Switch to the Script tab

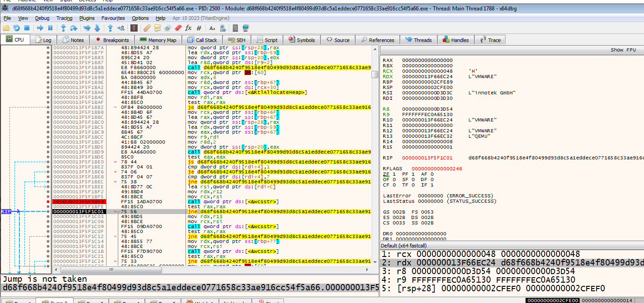coord(267,40)
